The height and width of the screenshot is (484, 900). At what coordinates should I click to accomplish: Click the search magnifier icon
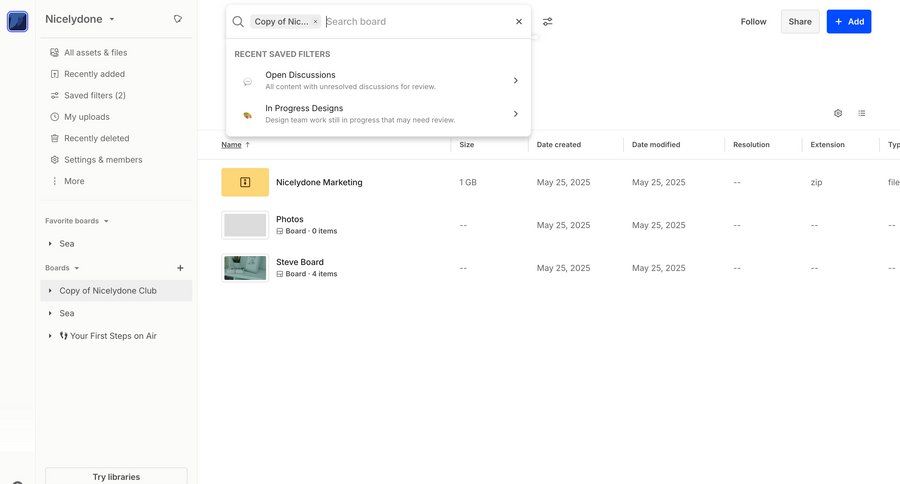(238, 22)
